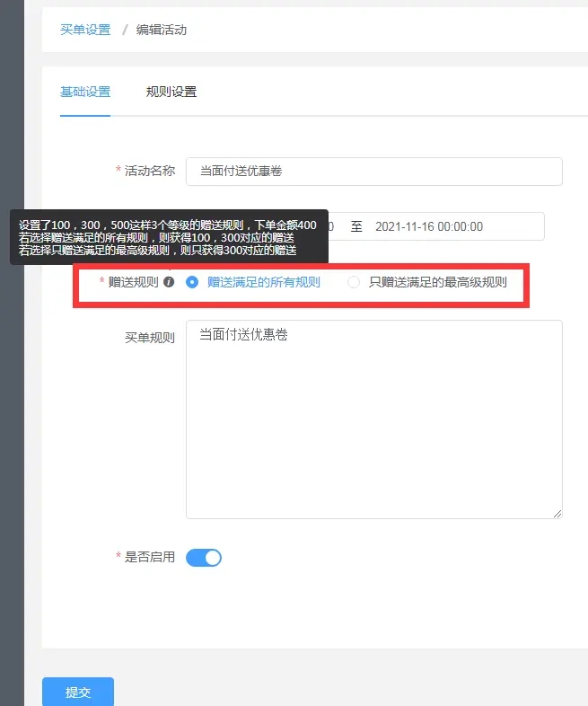Click the 提交 submit button
Screen dimensions: 588x706
(78, 692)
